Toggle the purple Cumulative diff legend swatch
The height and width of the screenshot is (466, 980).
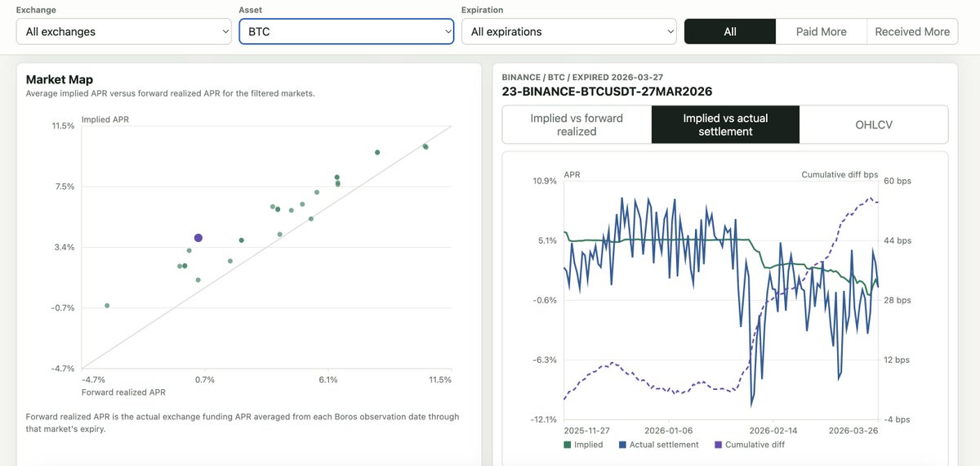tap(719, 445)
